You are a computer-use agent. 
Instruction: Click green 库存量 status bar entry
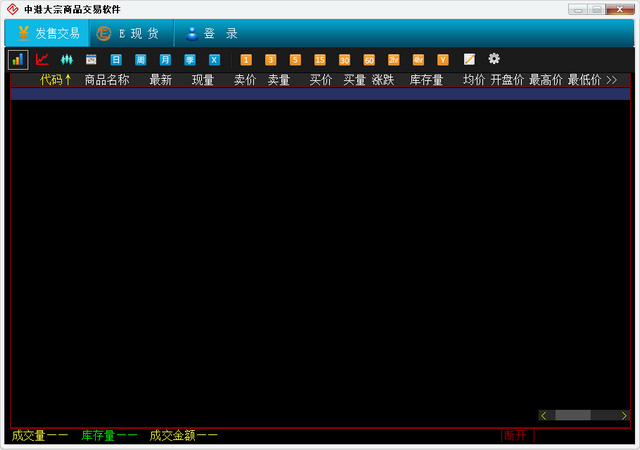pos(109,436)
